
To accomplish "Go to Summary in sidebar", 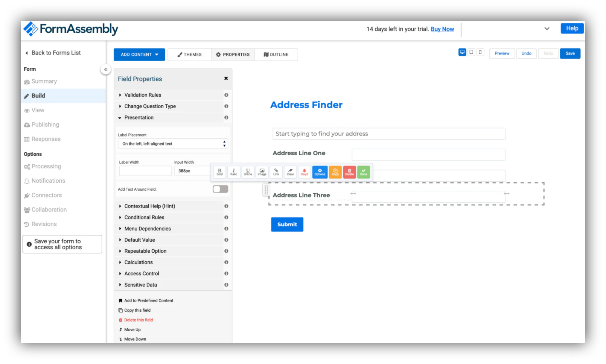I will [44, 81].
